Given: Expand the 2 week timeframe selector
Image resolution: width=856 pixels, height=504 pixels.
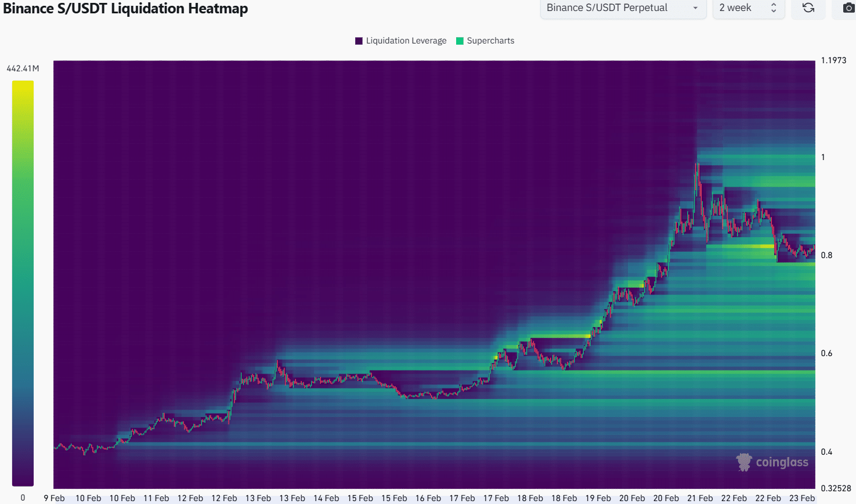Looking at the screenshot, I should (748, 8).
